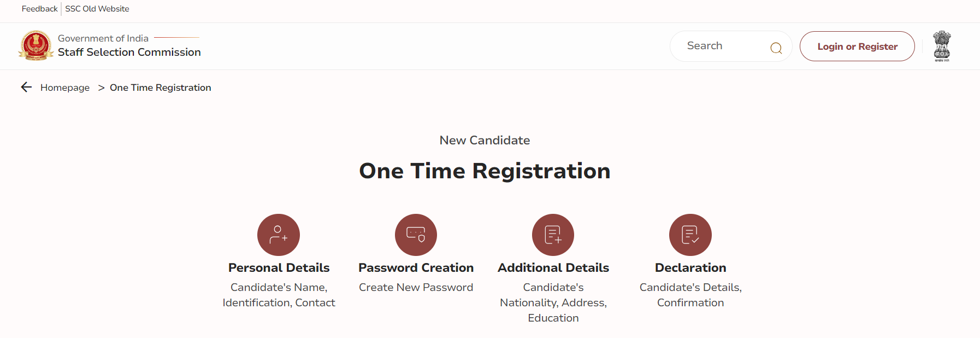Click the Declaration step icon

(690, 235)
